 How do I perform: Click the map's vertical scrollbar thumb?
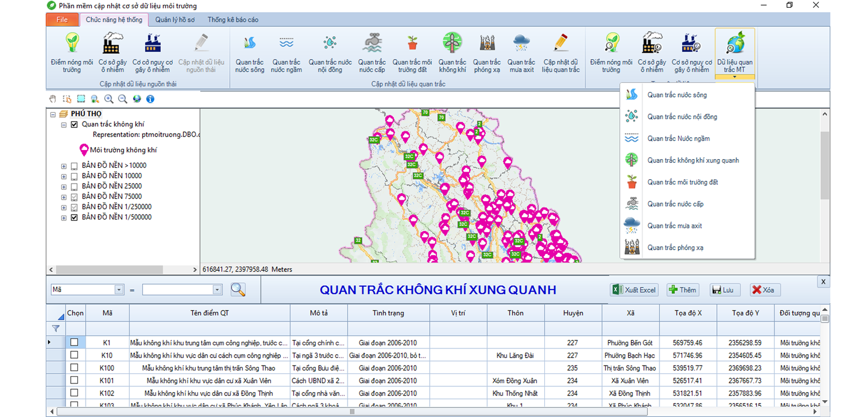[x=825, y=164]
